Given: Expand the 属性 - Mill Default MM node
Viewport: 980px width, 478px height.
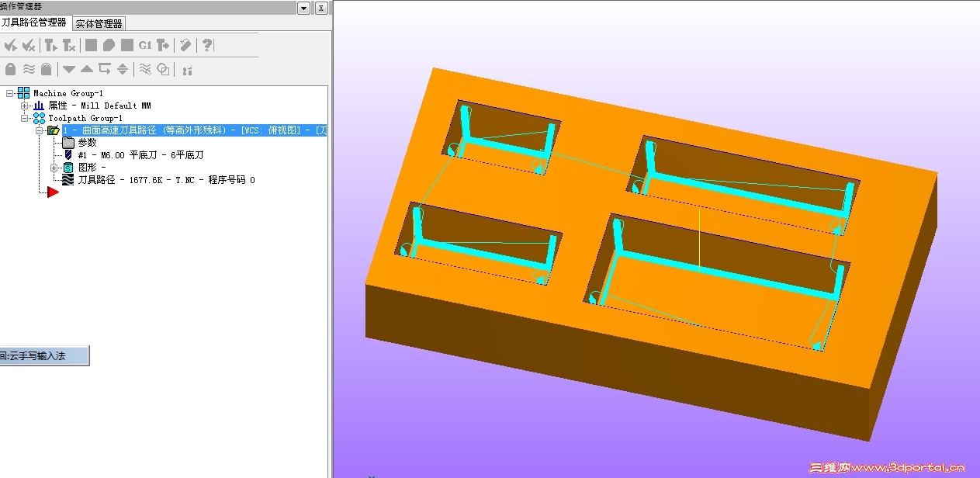Looking at the screenshot, I should (x=25, y=106).
